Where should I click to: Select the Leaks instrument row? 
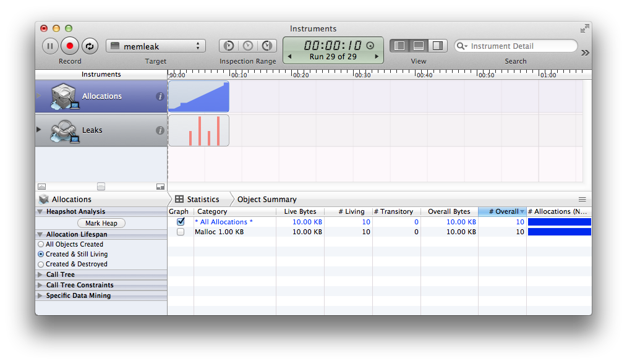coord(101,130)
